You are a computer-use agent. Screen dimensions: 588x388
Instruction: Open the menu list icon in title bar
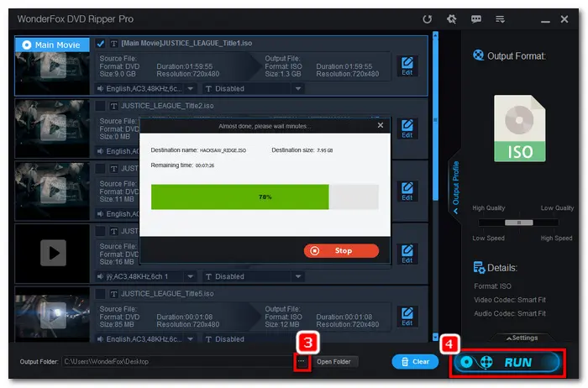tap(500, 18)
